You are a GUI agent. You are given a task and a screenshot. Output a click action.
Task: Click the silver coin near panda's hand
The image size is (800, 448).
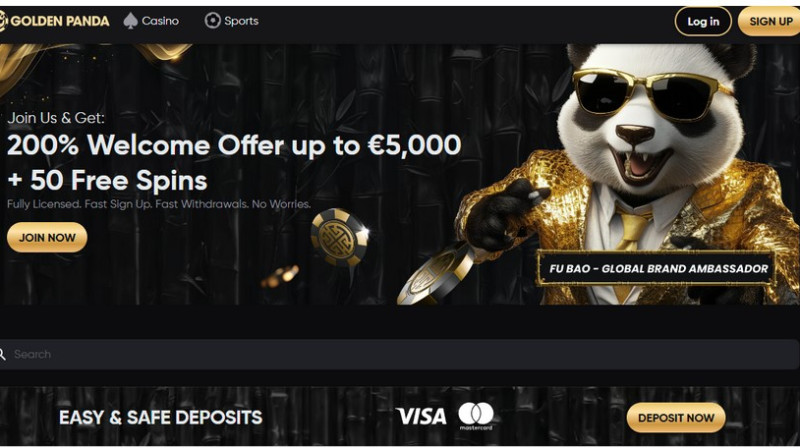coord(435,276)
